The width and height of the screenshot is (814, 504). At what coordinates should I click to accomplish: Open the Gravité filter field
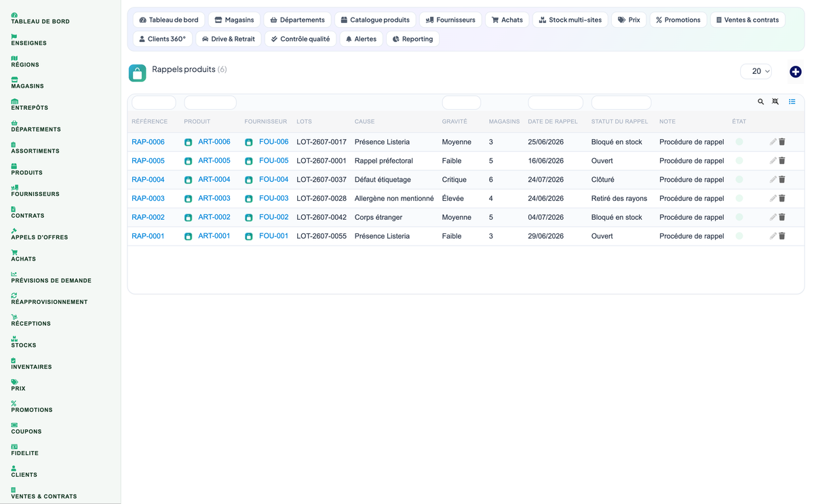click(461, 102)
